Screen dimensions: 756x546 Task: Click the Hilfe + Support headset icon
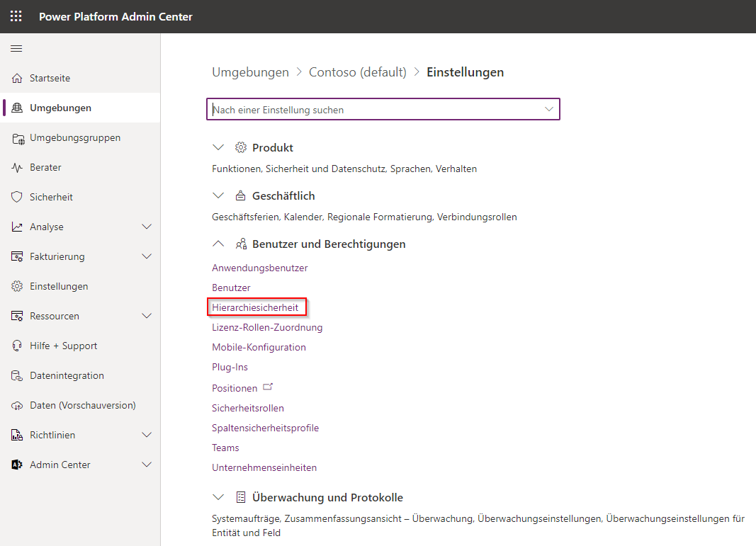pos(18,346)
